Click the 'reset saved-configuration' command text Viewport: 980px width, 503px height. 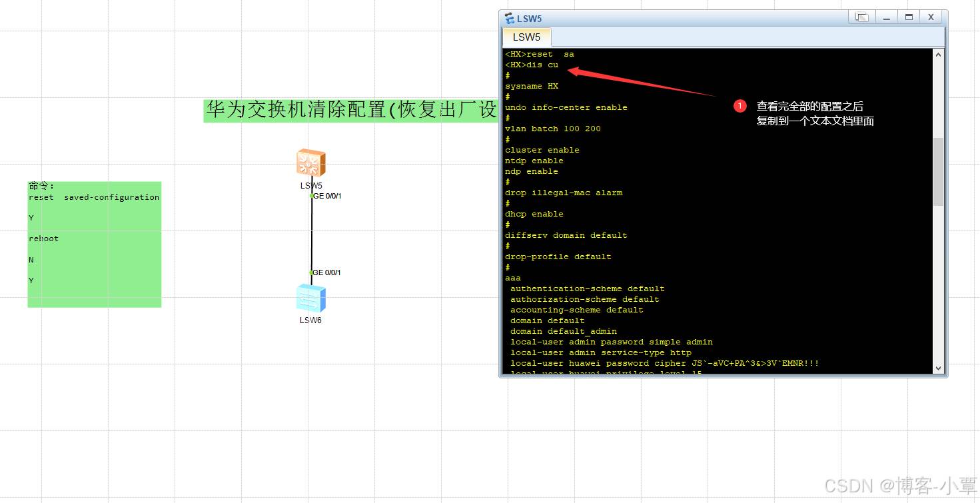(94, 197)
